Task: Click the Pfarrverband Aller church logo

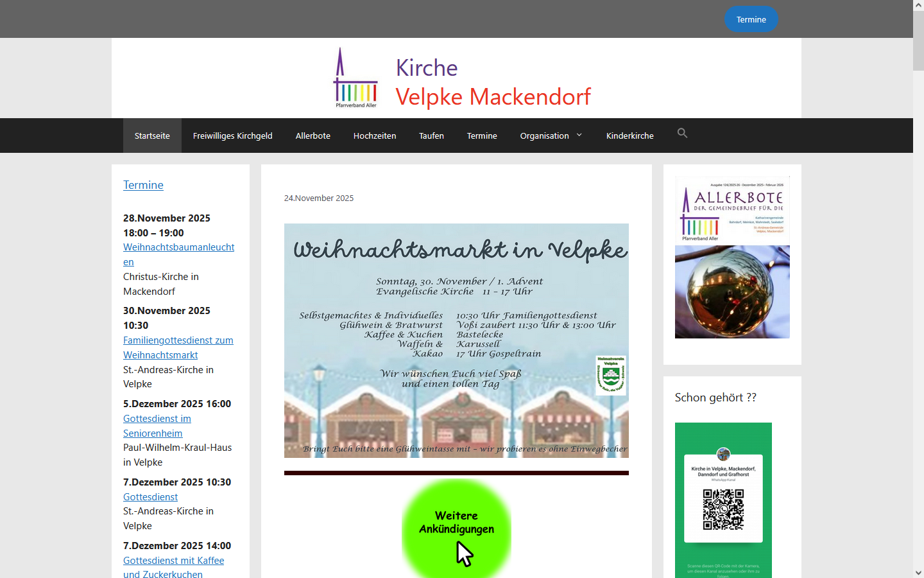Action: click(355, 78)
